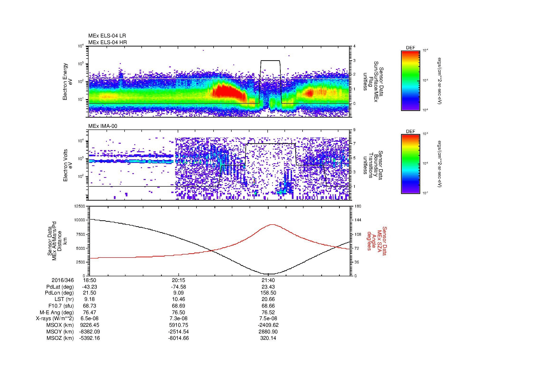Click the altitude curve minimum near 21:40
The width and height of the screenshot is (555, 392).
[268, 274]
